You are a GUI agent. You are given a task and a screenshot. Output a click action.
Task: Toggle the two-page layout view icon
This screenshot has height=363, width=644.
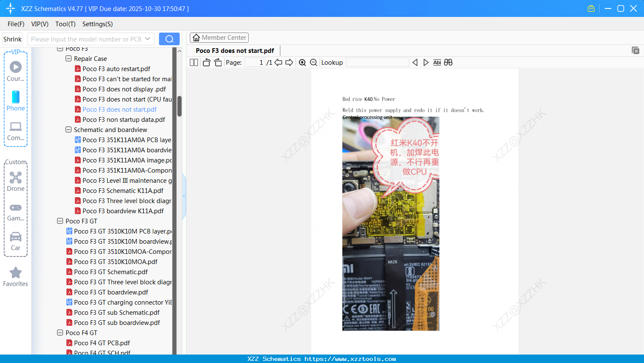click(194, 63)
